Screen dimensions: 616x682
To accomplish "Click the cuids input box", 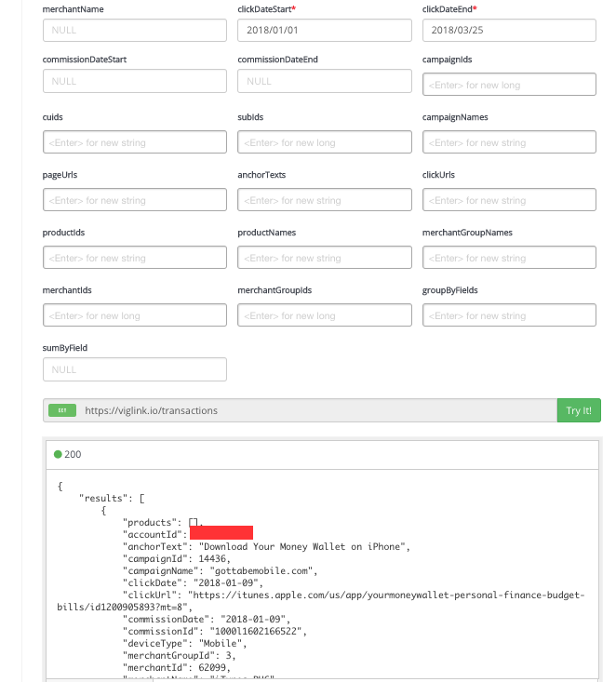I will click(134, 141).
